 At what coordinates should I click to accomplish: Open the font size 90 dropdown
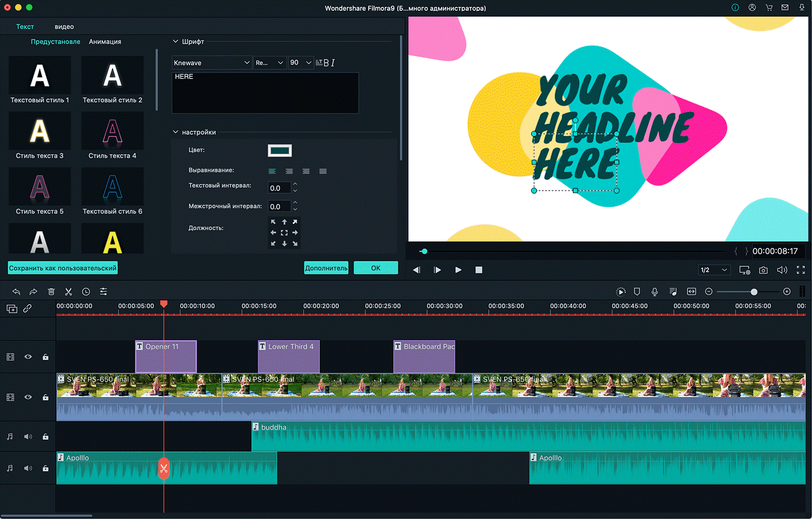300,63
